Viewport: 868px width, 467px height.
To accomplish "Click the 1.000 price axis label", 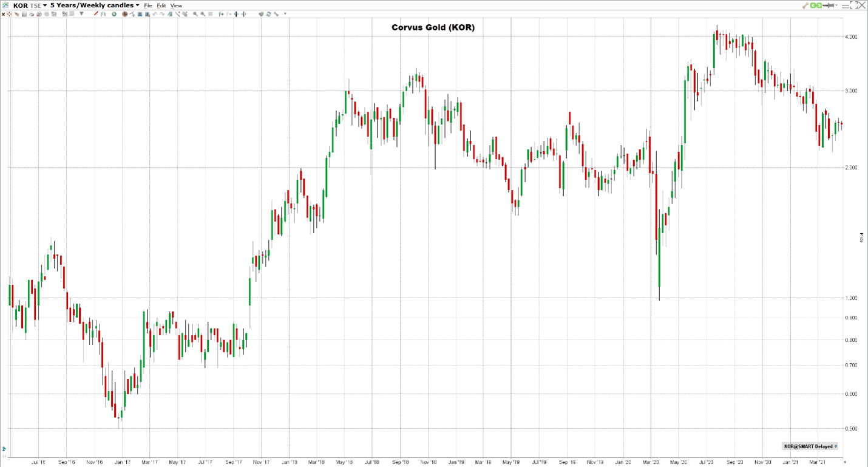I will (x=850, y=298).
